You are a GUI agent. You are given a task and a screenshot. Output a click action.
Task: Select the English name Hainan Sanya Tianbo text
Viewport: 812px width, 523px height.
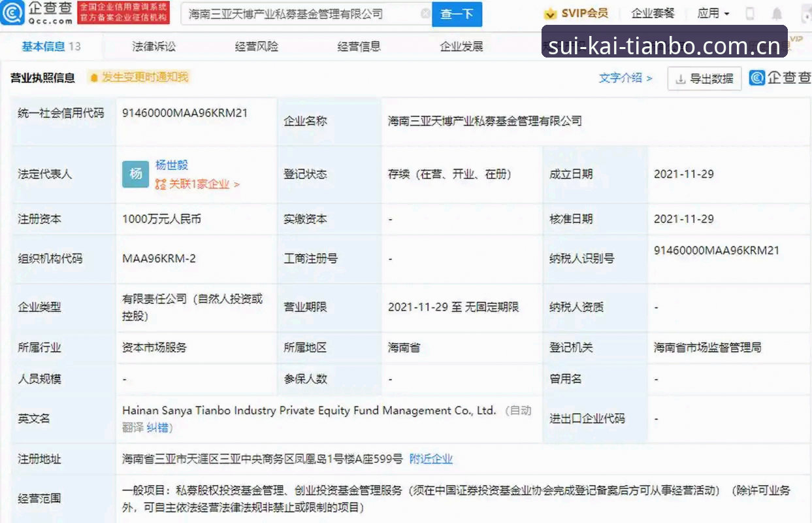309,411
